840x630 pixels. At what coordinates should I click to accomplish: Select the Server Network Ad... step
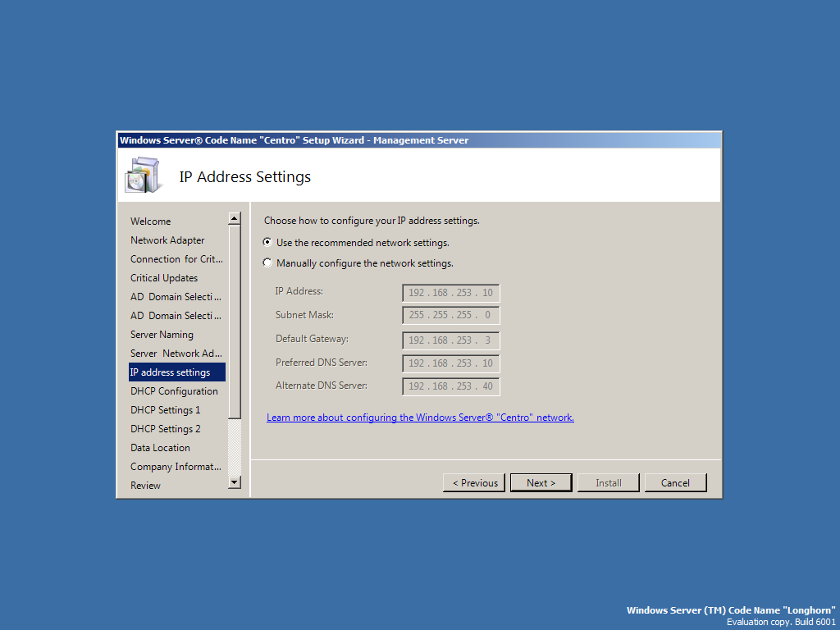pyautogui.click(x=176, y=353)
